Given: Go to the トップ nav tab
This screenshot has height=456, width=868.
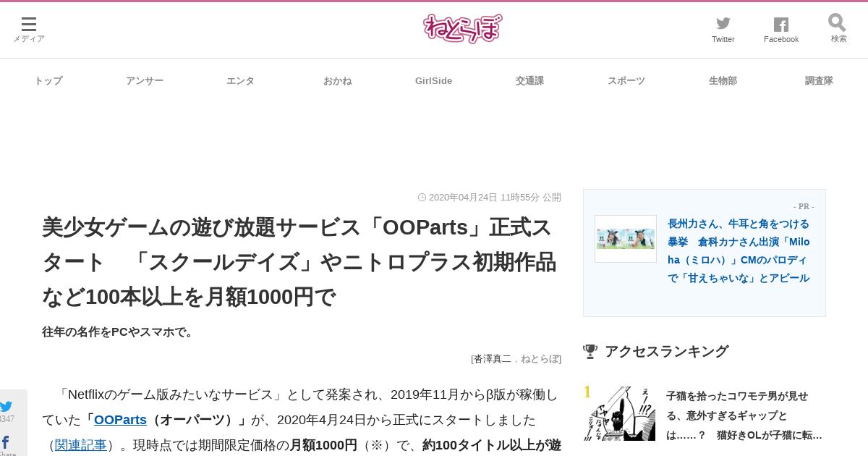Looking at the screenshot, I should (48, 81).
